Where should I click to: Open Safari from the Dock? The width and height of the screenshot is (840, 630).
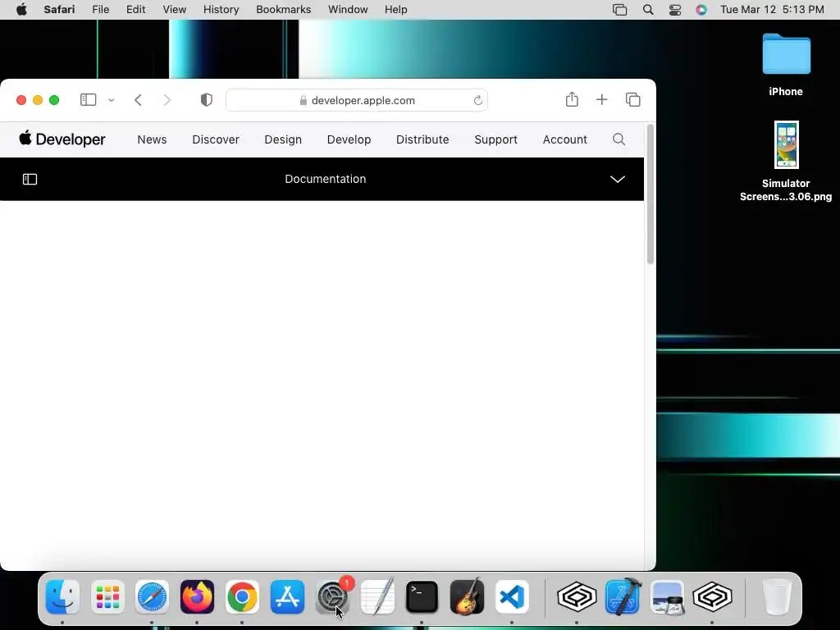pyautogui.click(x=152, y=597)
